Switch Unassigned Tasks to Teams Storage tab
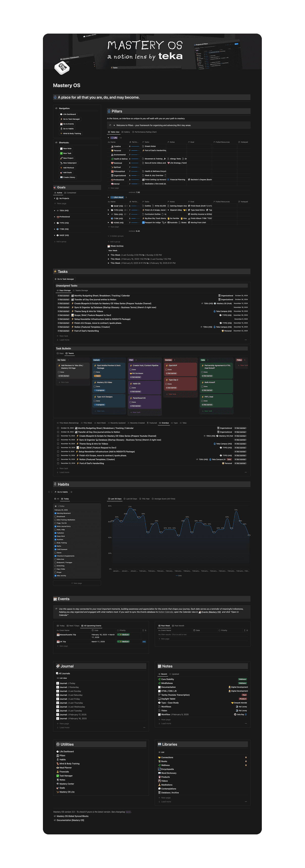This screenshot has height=868, width=305. click(x=80, y=290)
